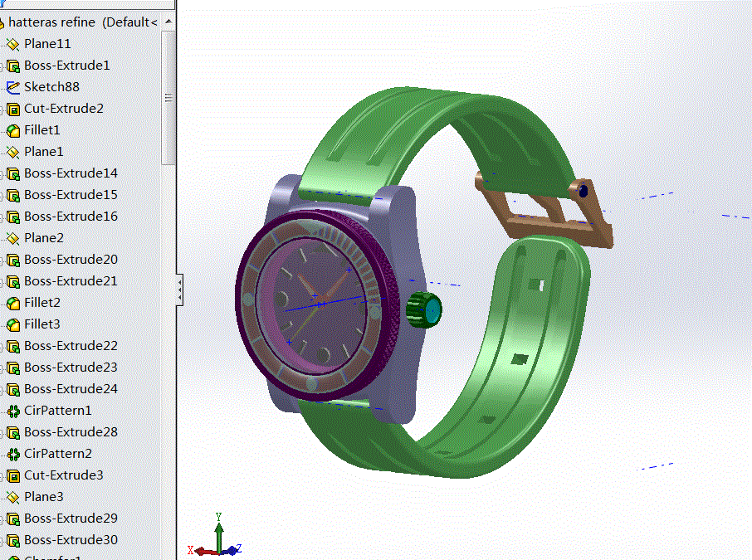Click the Boss-Extrude29 feature icon
This screenshot has height=560, width=752.
coord(13,519)
